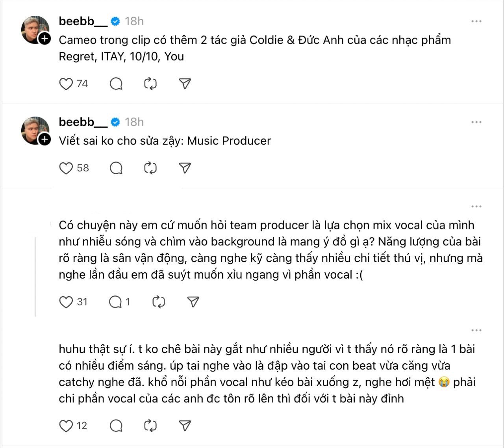Share the Cameo trong clip post
The height and width of the screenshot is (448, 504).
coord(185,84)
